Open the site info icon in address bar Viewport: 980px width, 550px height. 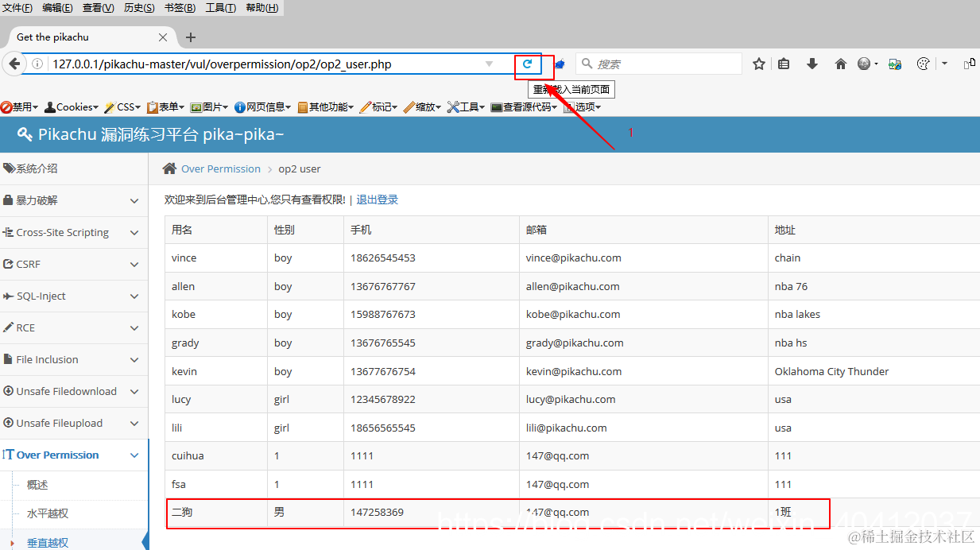click(x=37, y=64)
